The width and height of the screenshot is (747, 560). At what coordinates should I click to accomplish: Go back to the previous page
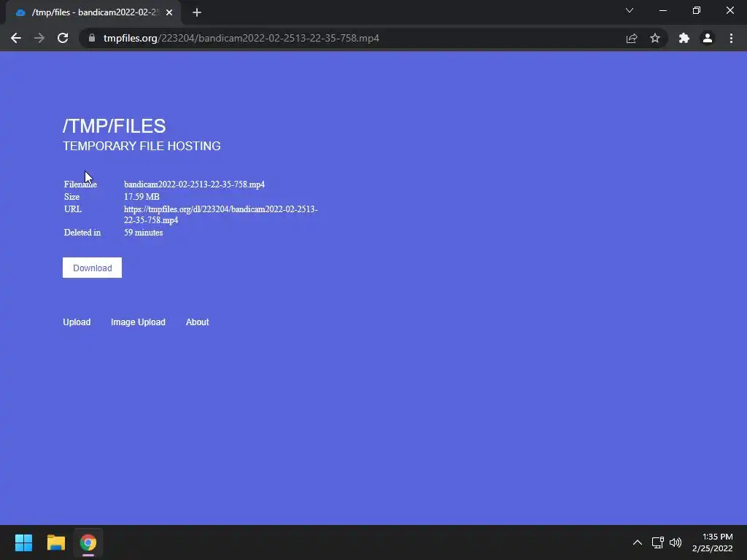tap(16, 38)
